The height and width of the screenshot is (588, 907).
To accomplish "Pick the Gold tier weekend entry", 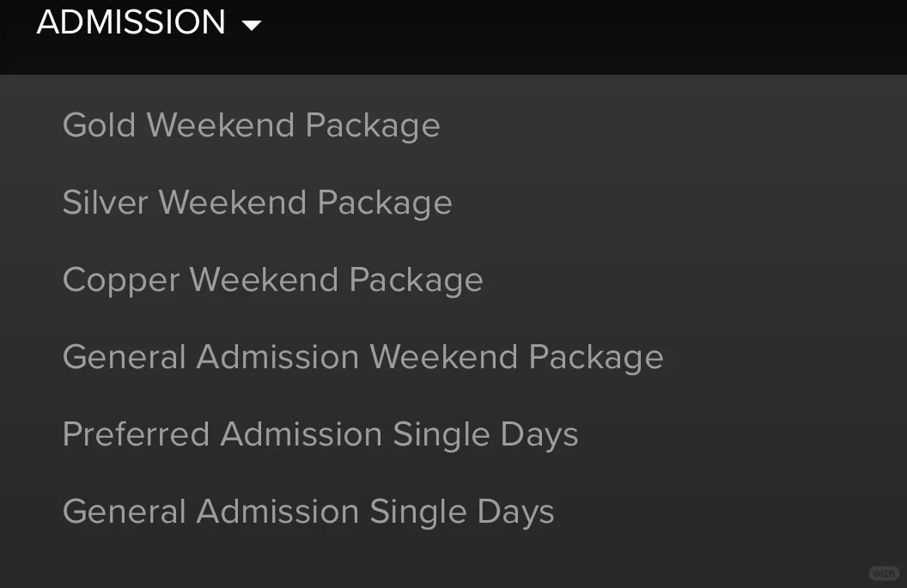I will tap(251, 125).
